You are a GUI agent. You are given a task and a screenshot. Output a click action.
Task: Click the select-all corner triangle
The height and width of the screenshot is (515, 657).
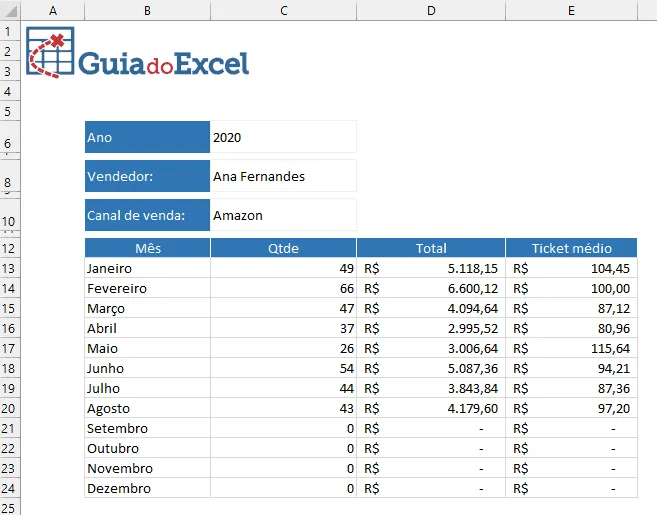coord(10,10)
